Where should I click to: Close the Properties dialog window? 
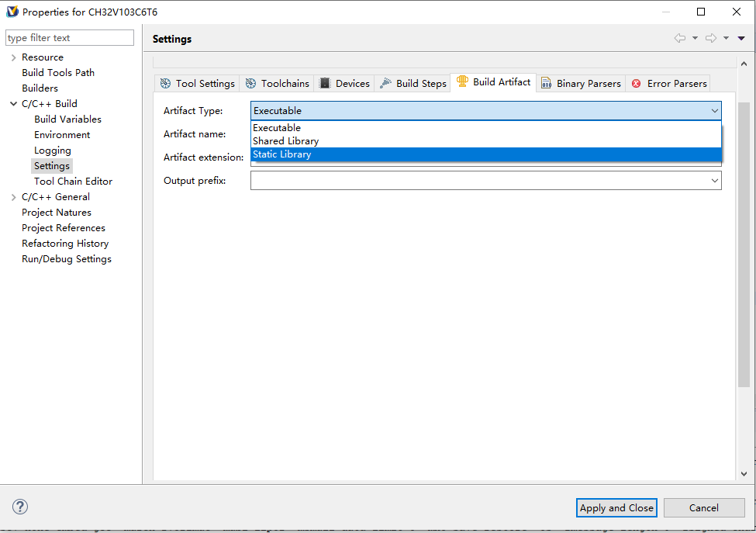coord(737,12)
